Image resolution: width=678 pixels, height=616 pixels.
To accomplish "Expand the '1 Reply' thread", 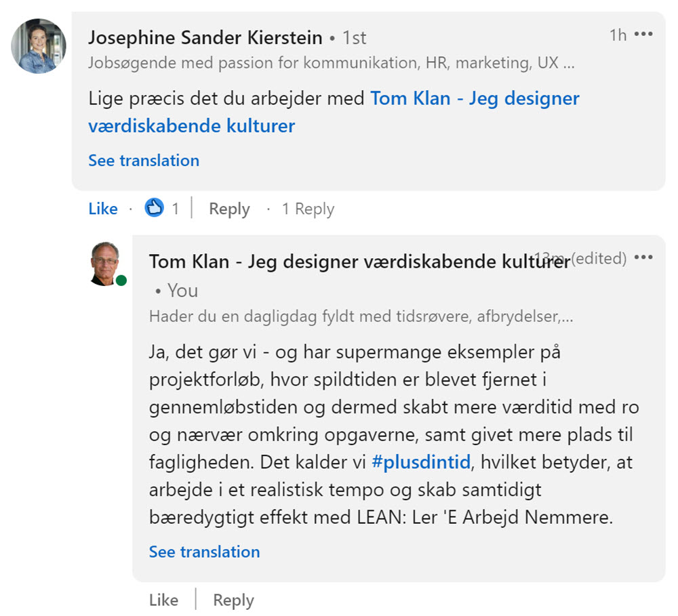I will (x=307, y=209).
